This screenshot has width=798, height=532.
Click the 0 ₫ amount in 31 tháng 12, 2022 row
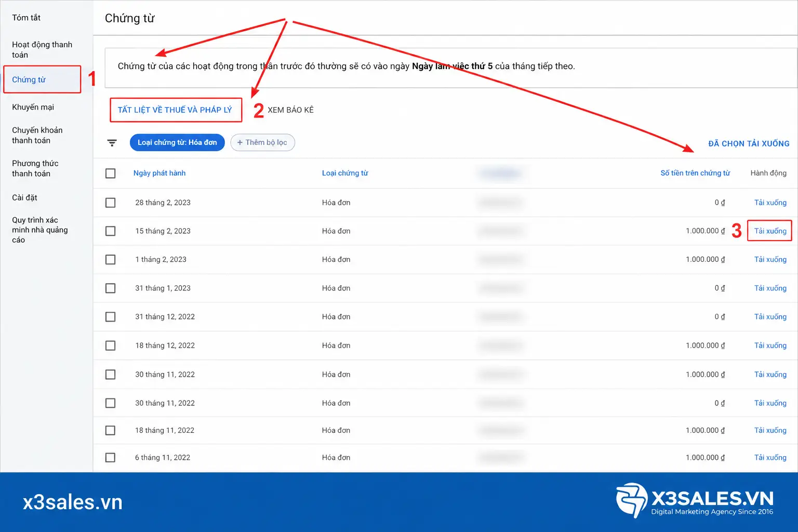tap(720, 317)
